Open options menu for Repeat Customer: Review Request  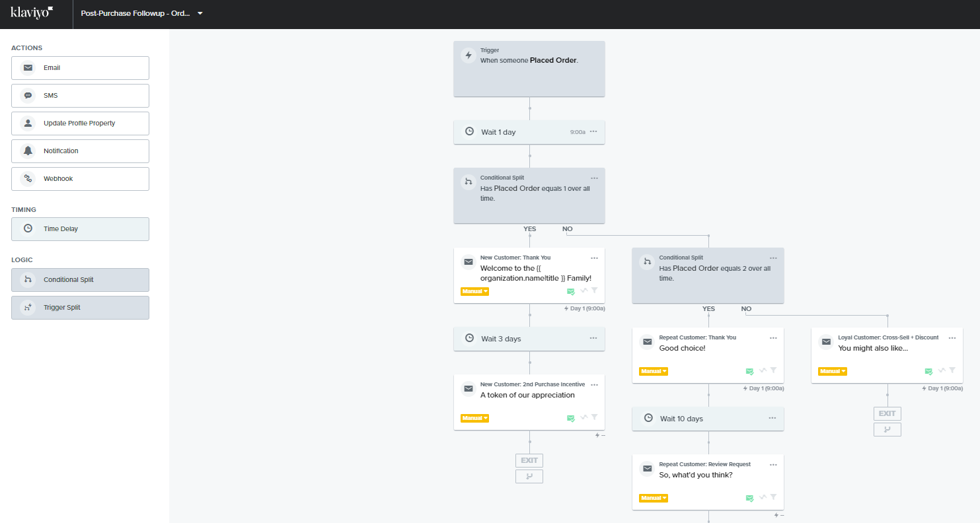click(x=773, y=465)
